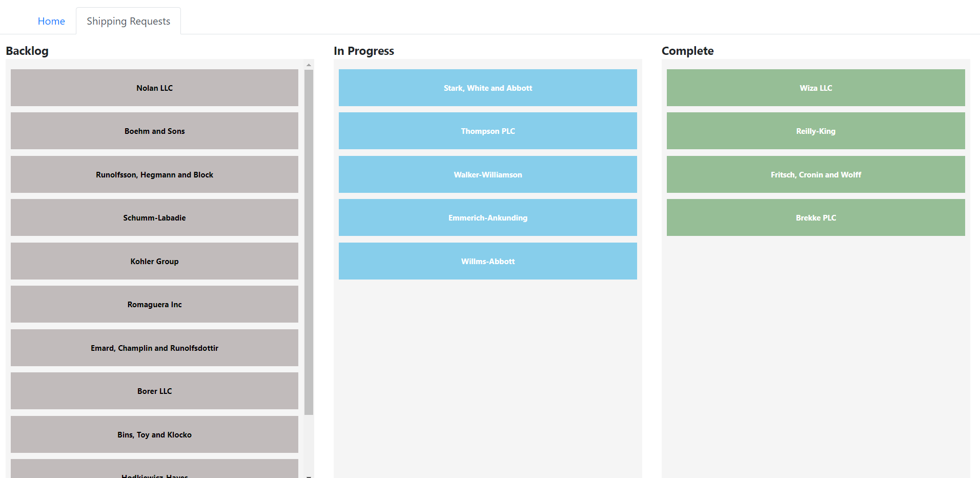Select the Wiza LLC completed card
The width and height of the screenshot is (980, 478).
[x=815, y=88]
